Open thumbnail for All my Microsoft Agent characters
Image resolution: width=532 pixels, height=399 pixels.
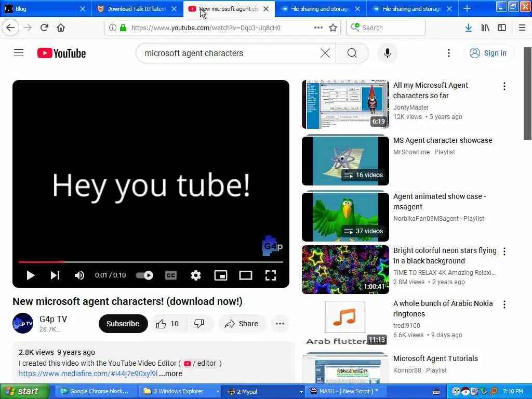(x=345, y=104)
